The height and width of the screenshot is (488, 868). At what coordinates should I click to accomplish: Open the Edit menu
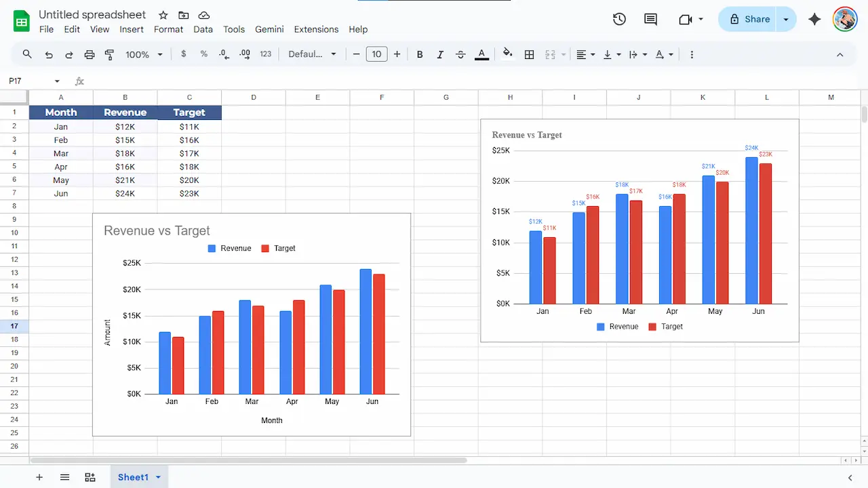[x=72, y=29]
